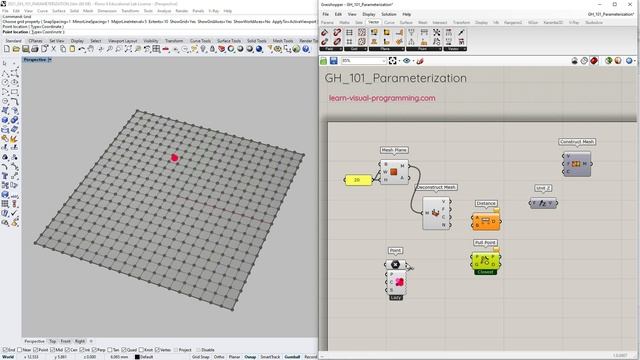Toggle Ortho in status bar
Image resolution: width=640 pixels, height=360 pixels.
pos(219,357)
